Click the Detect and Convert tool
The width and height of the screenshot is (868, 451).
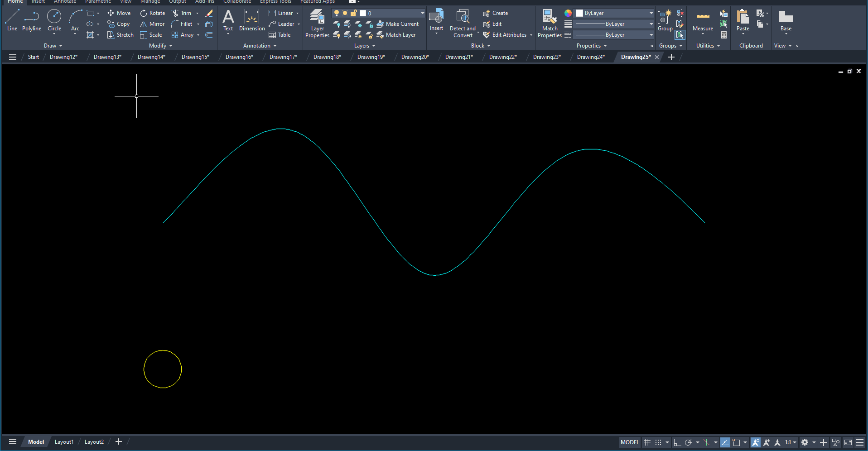(x=463, y=24)
